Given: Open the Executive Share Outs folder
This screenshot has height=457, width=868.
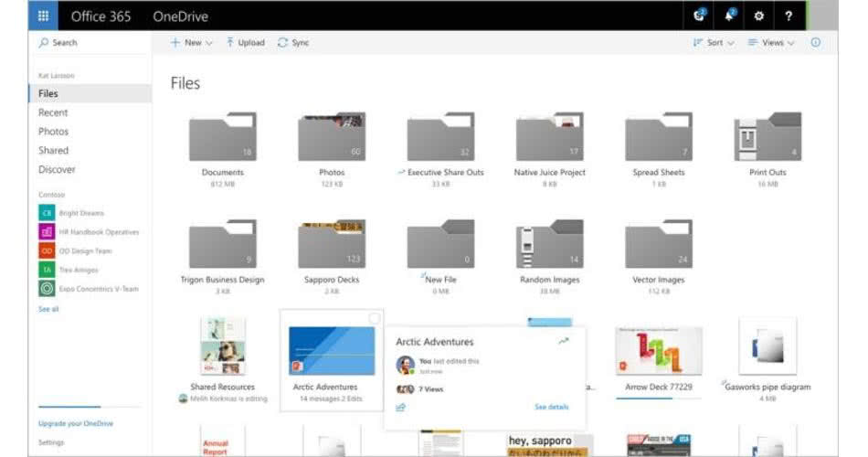Looking at the screenshot, I should (x=440, y=136).
